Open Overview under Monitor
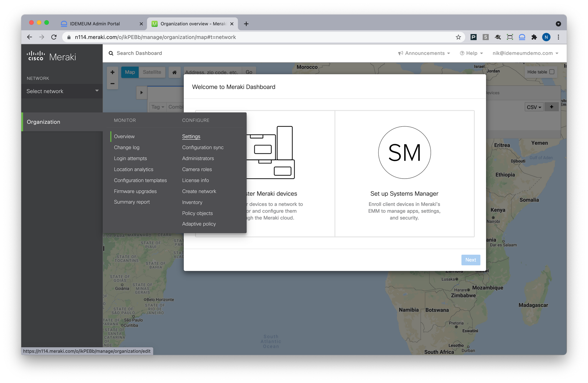Viewport: 588px width, 383px height. (x=124, y=136)
